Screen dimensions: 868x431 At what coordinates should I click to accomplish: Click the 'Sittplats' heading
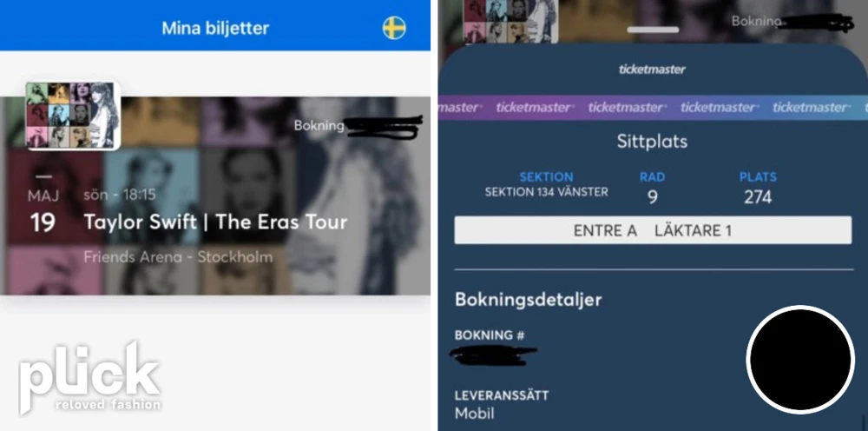pos(652,142)
